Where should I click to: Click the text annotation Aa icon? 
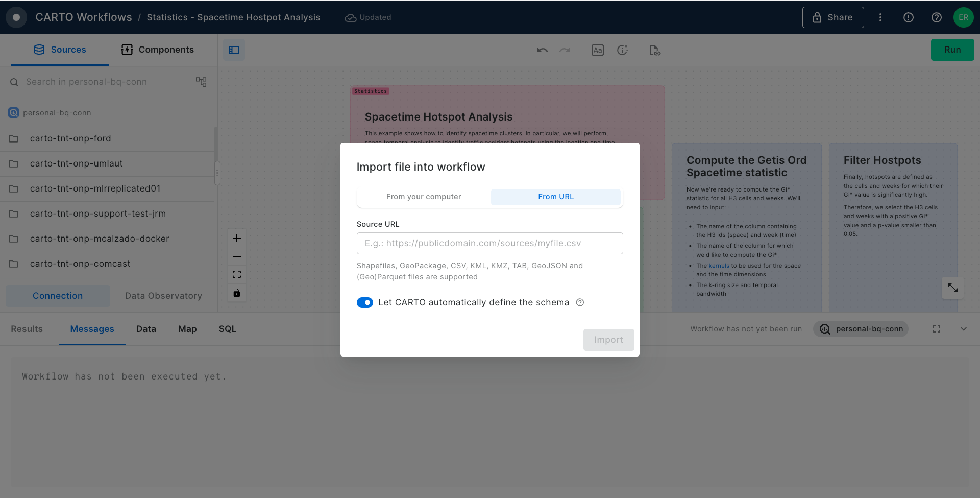tap(597, 50)
